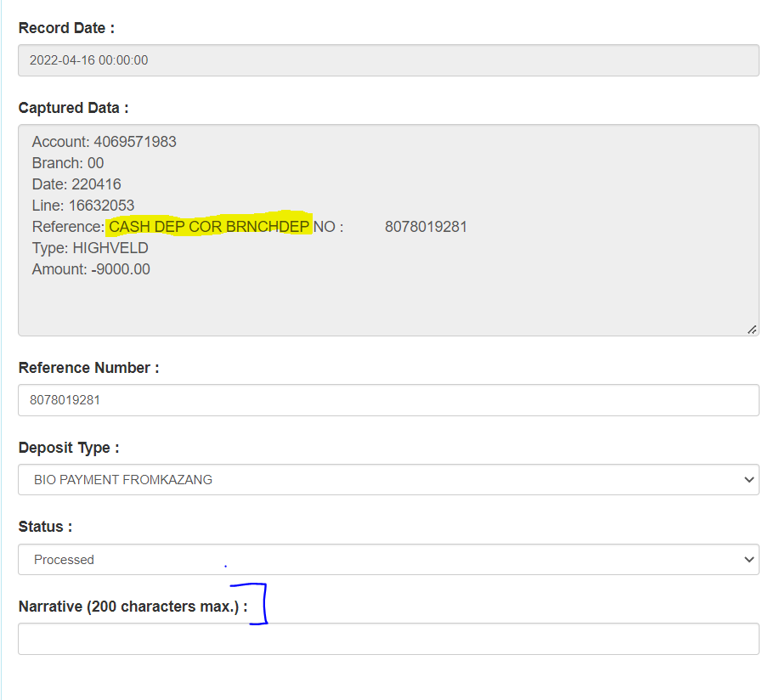Click the "Record Date :" label

[x=65, y=27]
